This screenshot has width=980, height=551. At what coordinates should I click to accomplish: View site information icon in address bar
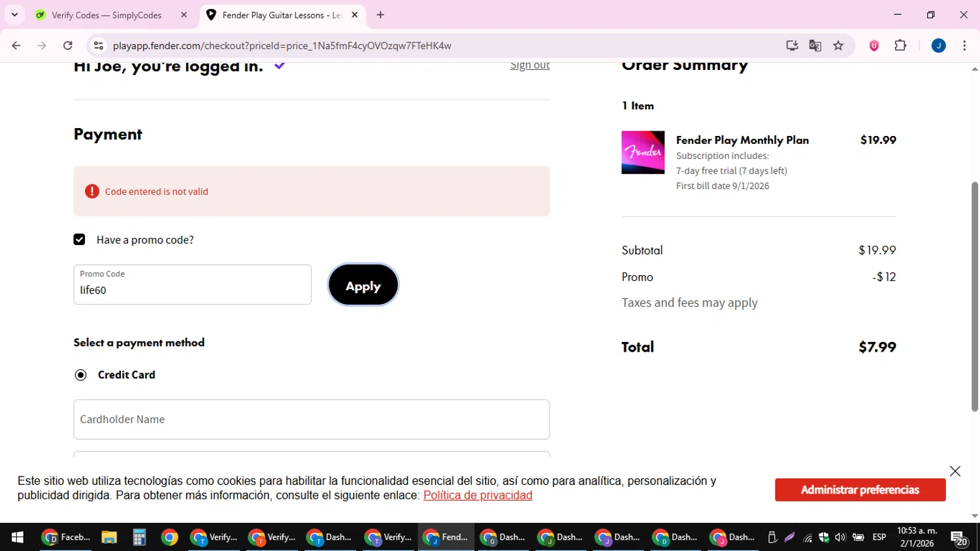click(x=99, y=46)
